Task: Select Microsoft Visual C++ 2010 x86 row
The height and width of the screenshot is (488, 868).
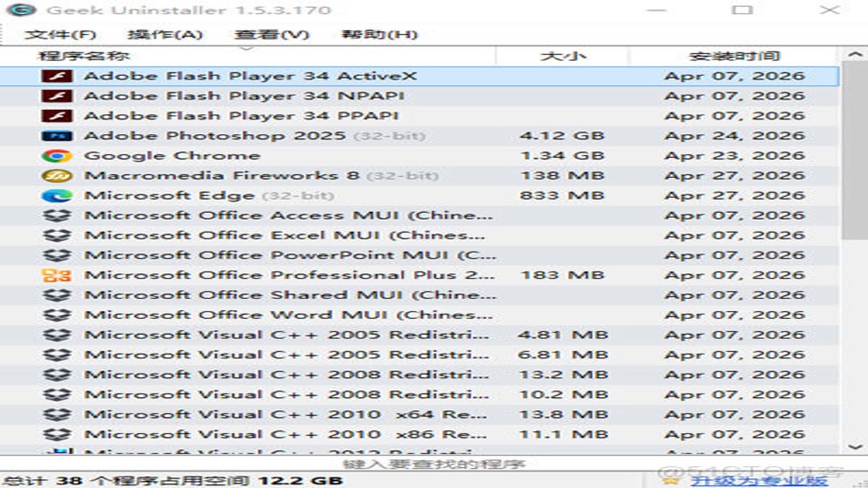Action: click(420, 434)
